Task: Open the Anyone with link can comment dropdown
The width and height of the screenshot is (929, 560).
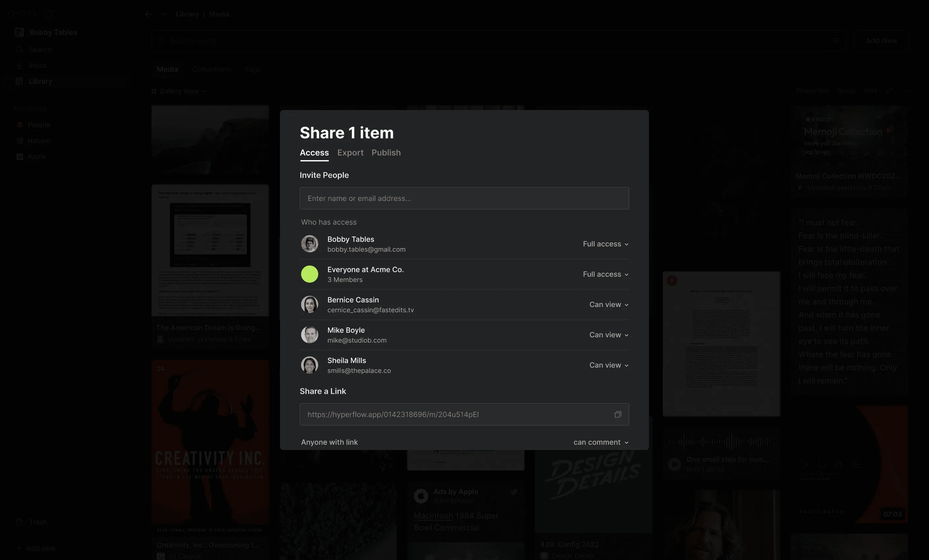Action: (x=601, y=442)
